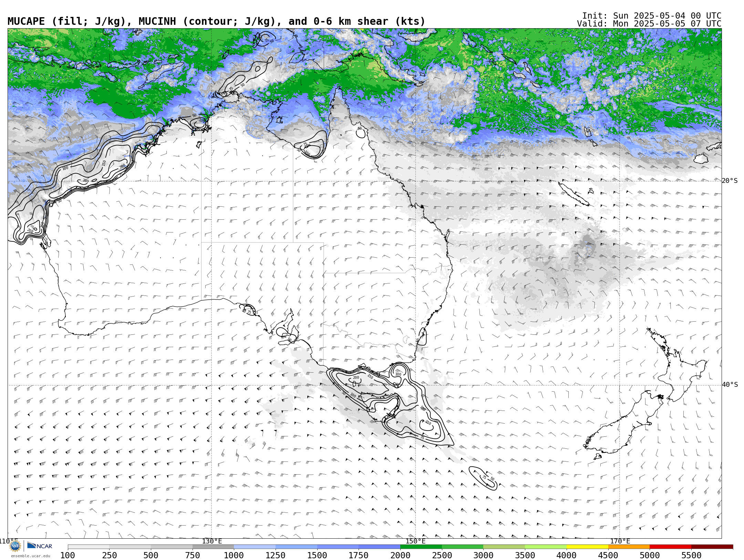The image size is (744, 560).
Task: Pick the dark red colorbar swatch above 5500
Action: [712, 547]
